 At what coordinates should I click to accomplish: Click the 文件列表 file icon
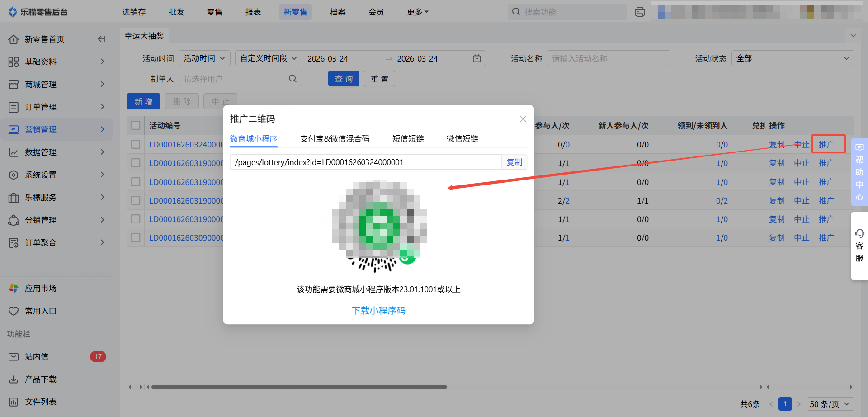coord(14,402)
